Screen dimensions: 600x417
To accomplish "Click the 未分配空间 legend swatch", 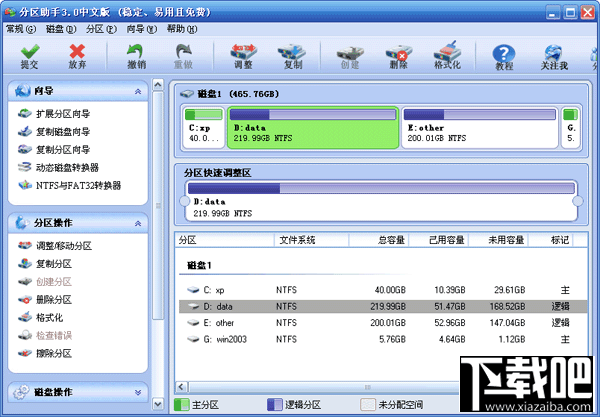I will pyautogui.click(x=368, y=405).
